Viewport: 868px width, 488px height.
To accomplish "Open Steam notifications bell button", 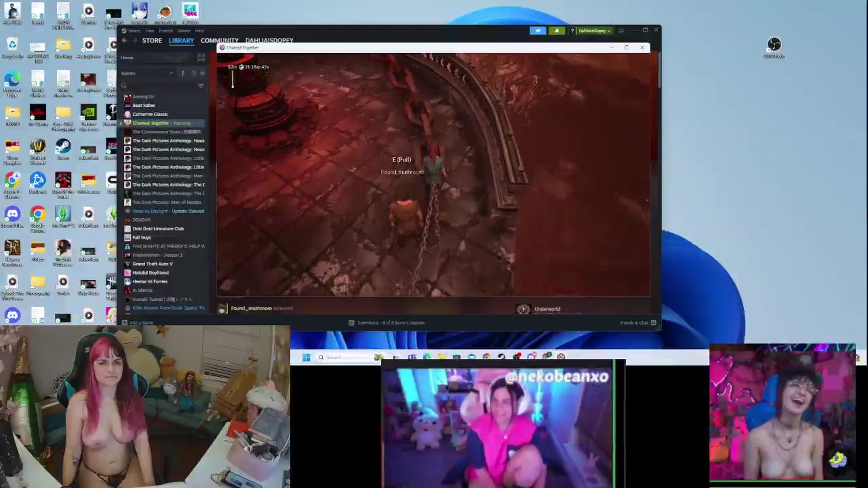I will 557,31.
